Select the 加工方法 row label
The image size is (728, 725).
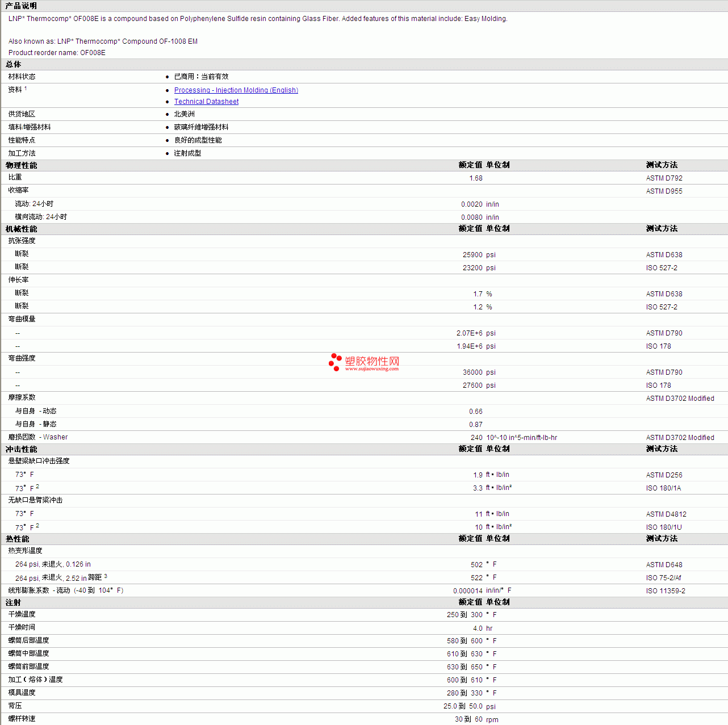[22, 153]
